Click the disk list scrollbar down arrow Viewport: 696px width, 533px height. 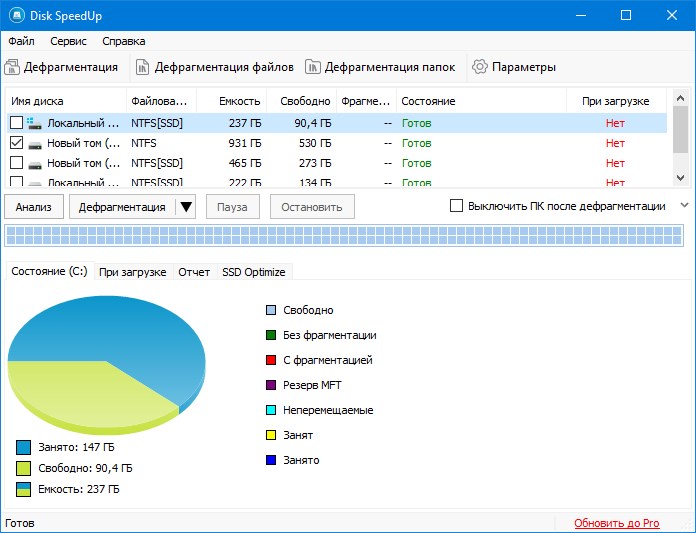tap(680, 178)
